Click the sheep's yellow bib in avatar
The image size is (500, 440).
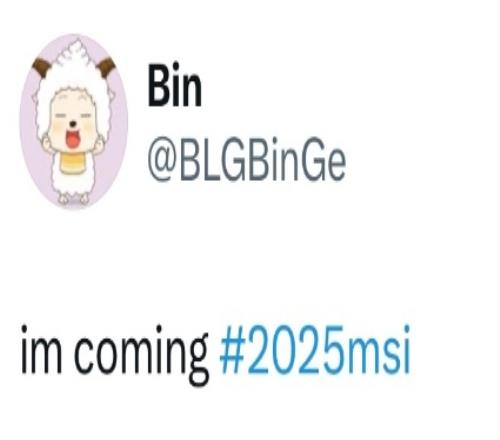click(x=73, y=163)
